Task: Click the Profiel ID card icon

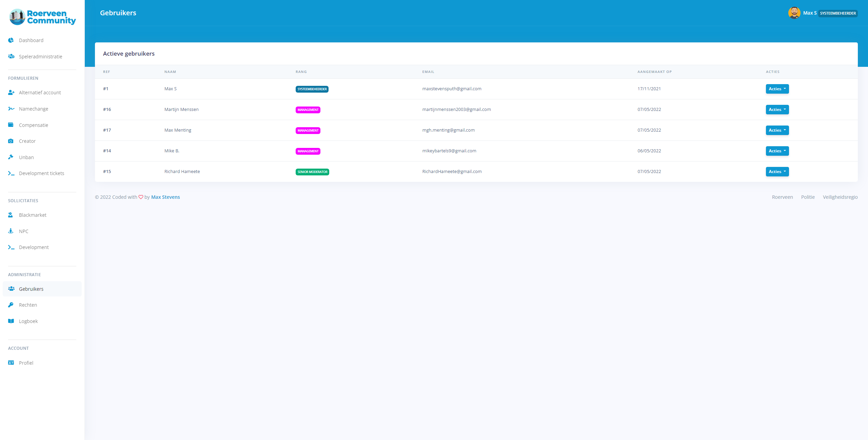Action: pos(11,363)
